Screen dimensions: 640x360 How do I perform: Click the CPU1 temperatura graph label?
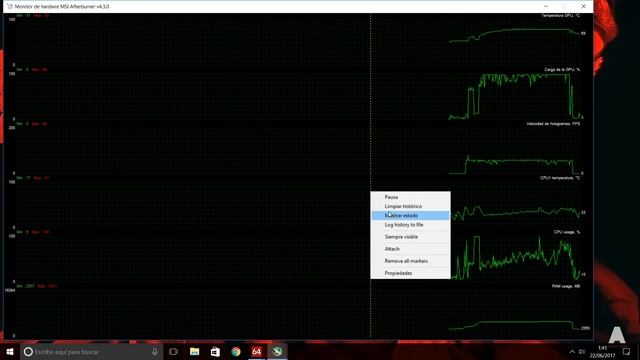(x=560, y=178)
